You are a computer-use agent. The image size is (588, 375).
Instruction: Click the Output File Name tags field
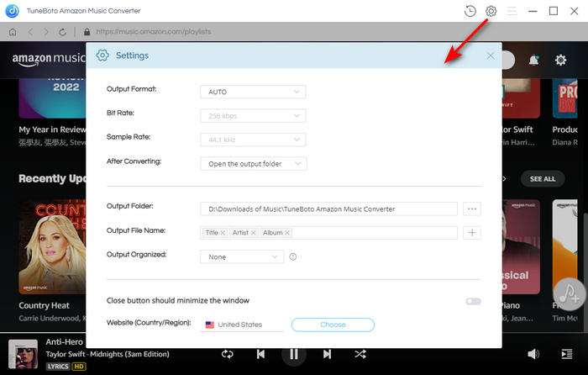329,233
